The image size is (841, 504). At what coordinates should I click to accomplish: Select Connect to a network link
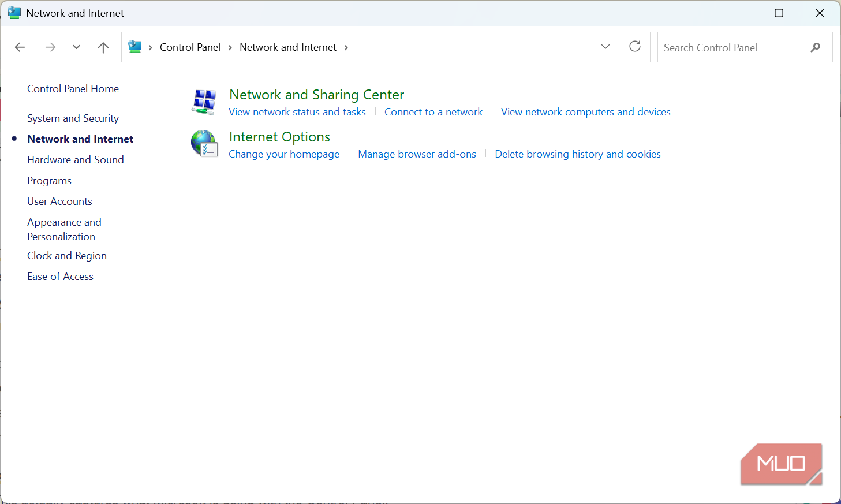(x=433, y=112)
